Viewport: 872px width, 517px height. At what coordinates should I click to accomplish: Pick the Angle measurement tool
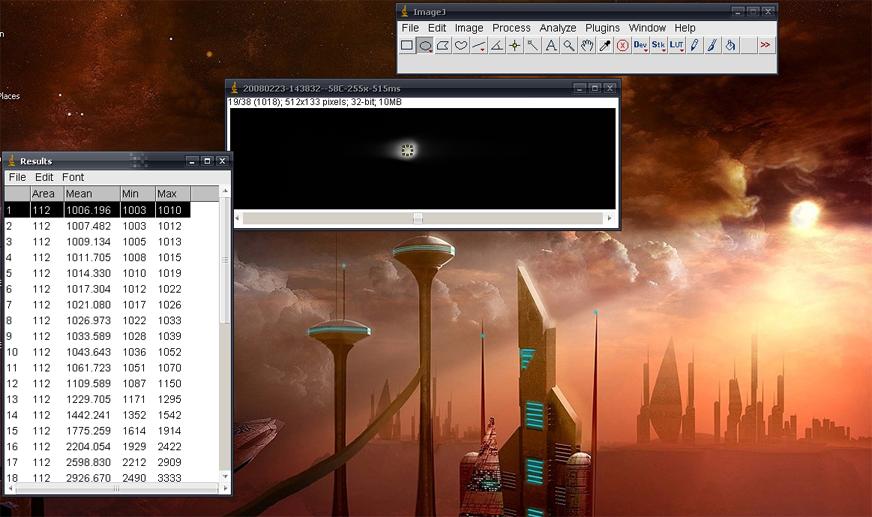pyautogui.click(x=497, y=45)
